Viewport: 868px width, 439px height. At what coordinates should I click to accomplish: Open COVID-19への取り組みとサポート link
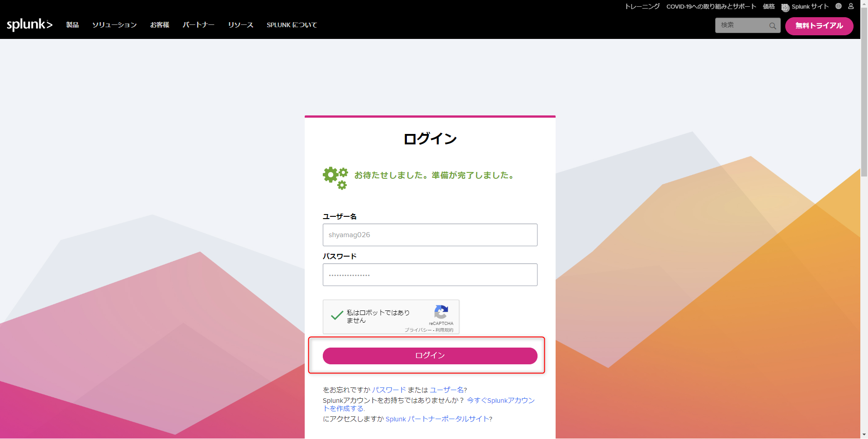pos(711,6)
